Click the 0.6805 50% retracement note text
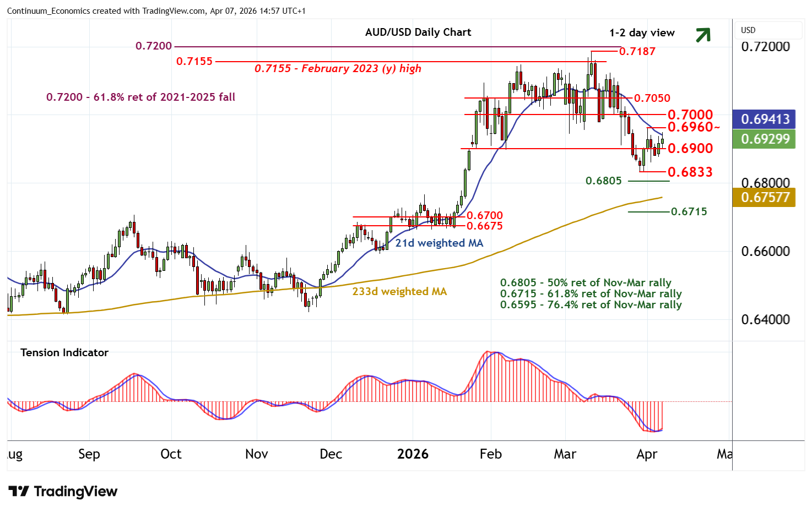This screenshot has width=812, height=512. tap(586, 283)
